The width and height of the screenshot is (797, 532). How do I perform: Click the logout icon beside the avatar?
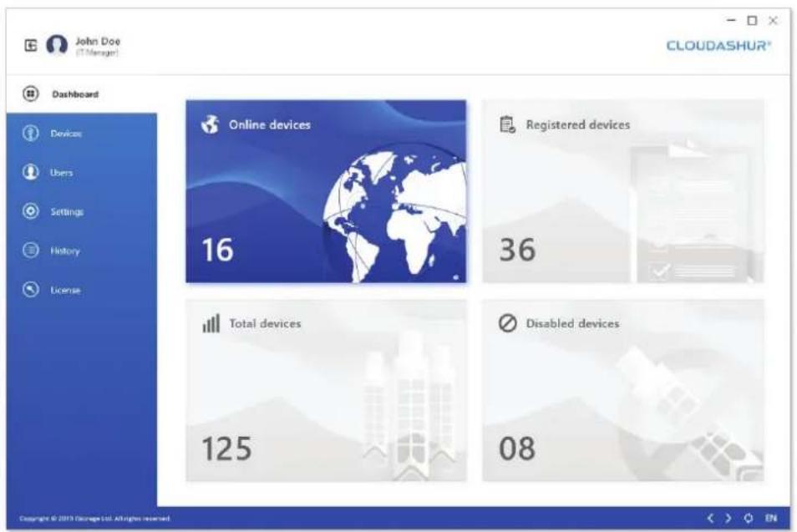tap(31, 46)
